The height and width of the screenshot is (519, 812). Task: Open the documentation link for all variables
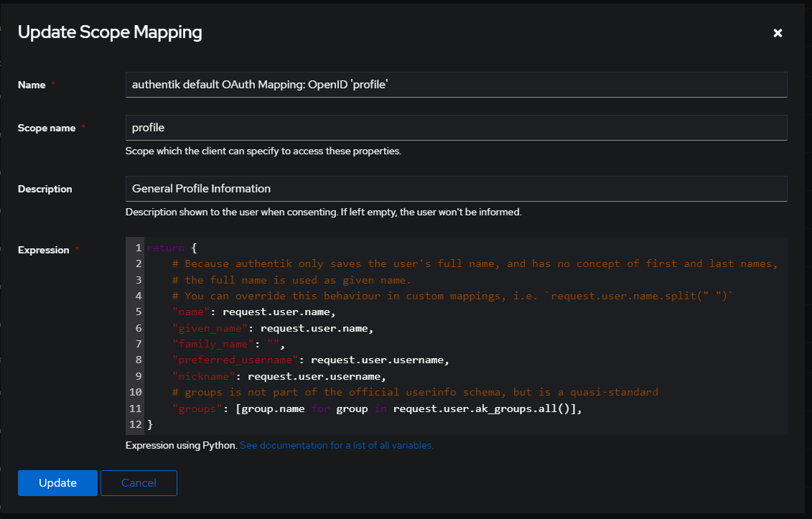tap(336, 445)
